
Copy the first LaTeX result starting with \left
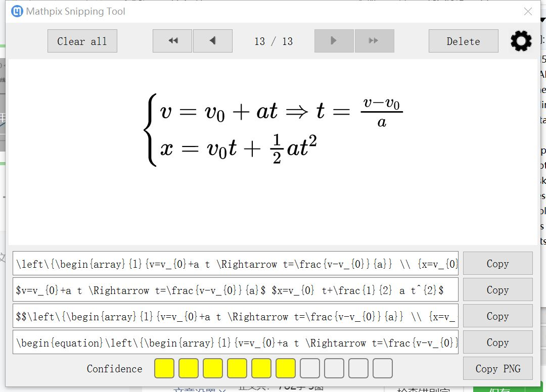tap(497, 263)
